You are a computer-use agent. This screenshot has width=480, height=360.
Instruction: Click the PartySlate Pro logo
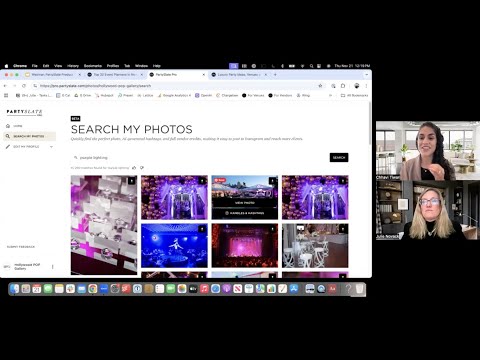pos(24,112)
